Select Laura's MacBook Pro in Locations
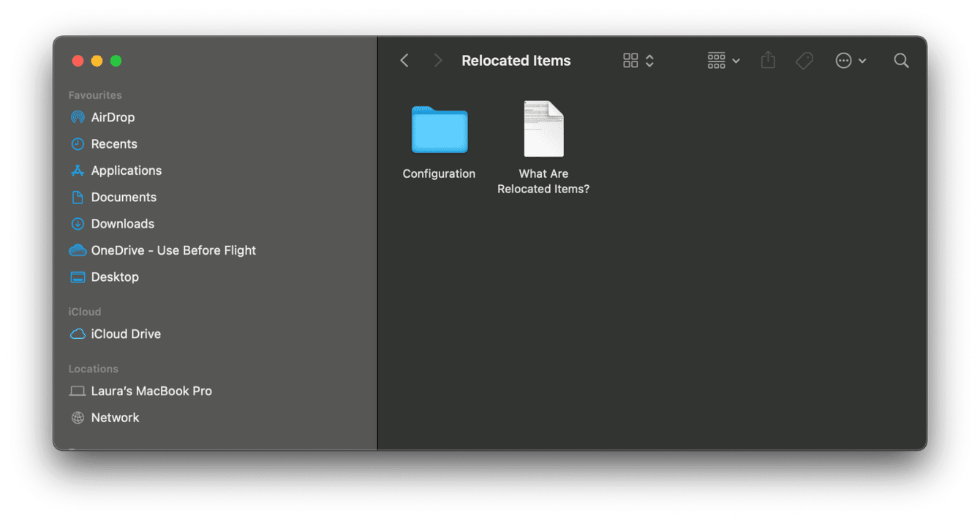Screen dimensions: 980x521 coord(151,391)
